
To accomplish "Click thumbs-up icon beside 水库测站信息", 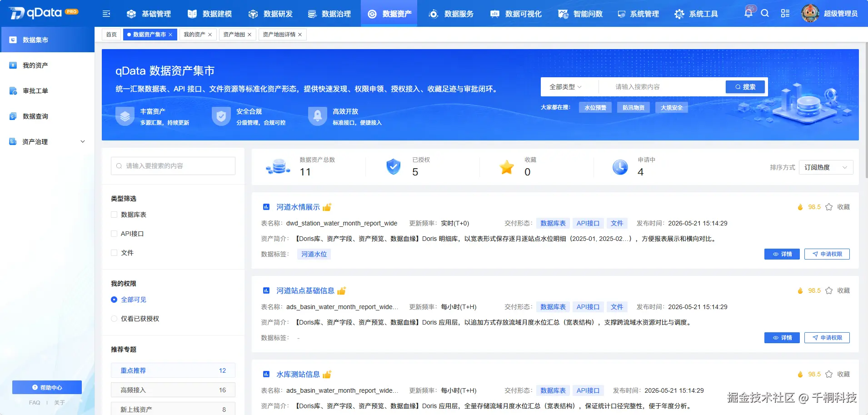I will [327, 374].
